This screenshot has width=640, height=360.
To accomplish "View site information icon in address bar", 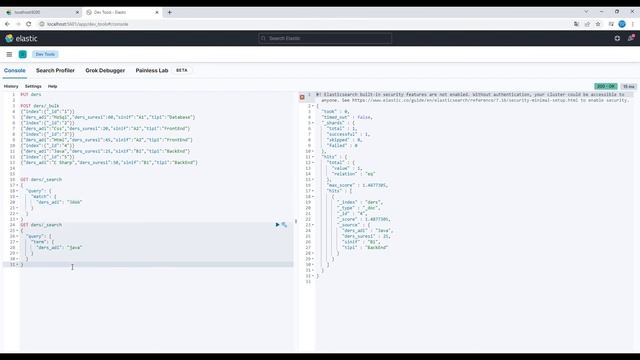I will 42,24.
